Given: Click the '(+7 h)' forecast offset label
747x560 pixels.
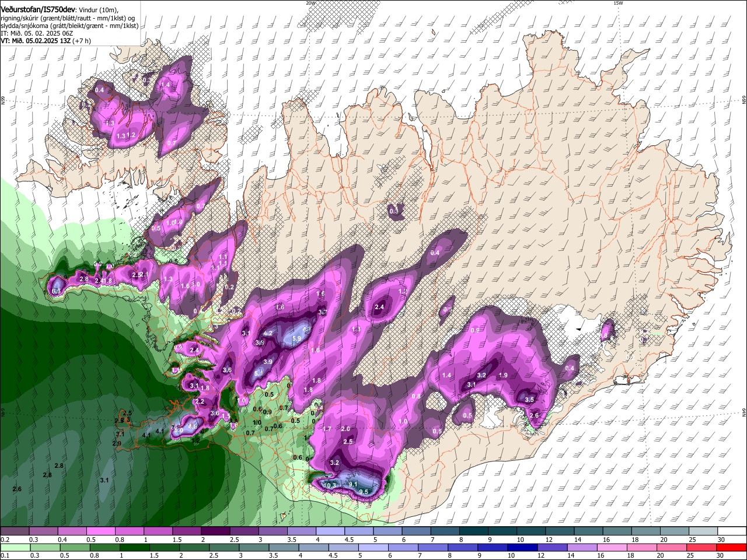Looking at the screenshot, I should pos(82,41).
